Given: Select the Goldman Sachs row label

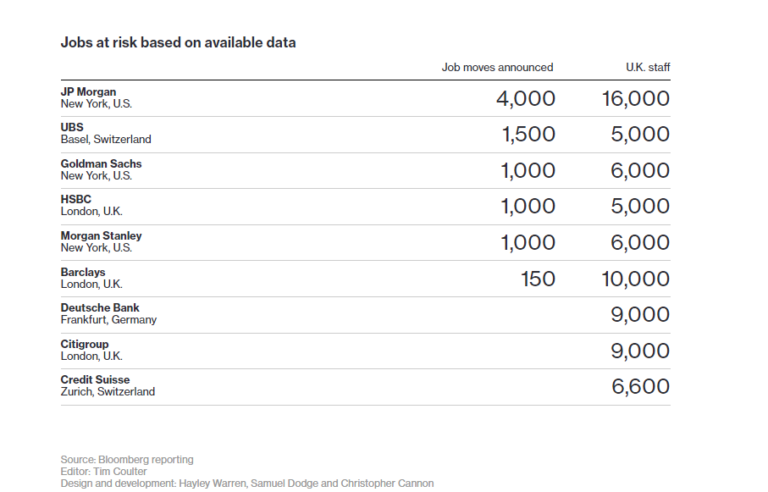Looking at the screenshot, I should [x=101, y=164].
